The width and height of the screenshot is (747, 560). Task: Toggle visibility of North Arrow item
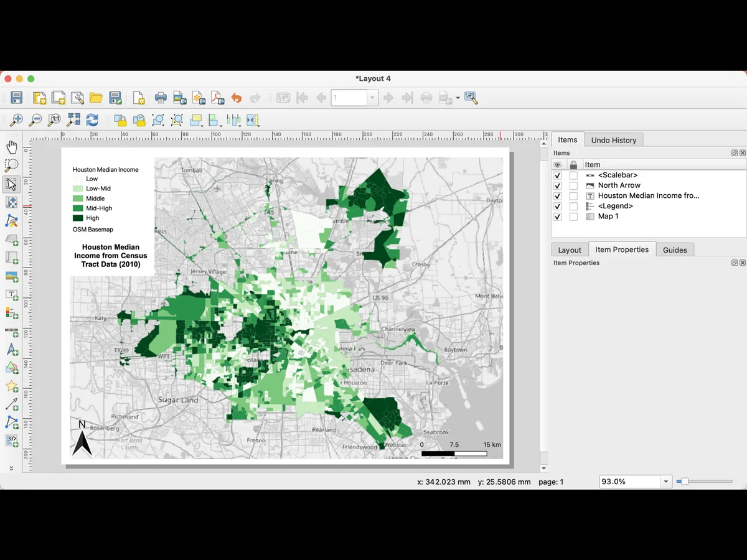(558, 185)
